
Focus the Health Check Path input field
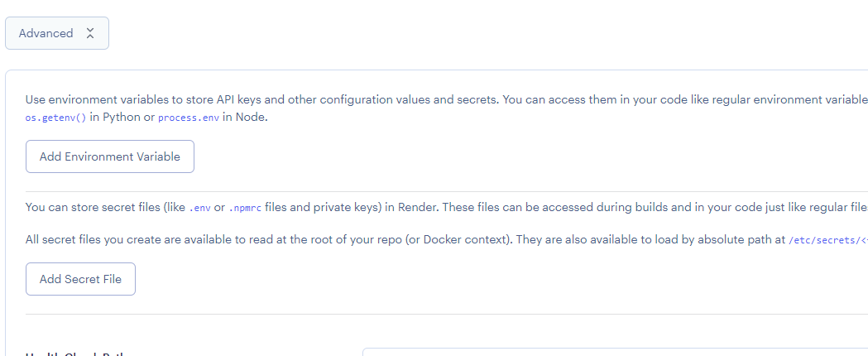pos(612,352)
